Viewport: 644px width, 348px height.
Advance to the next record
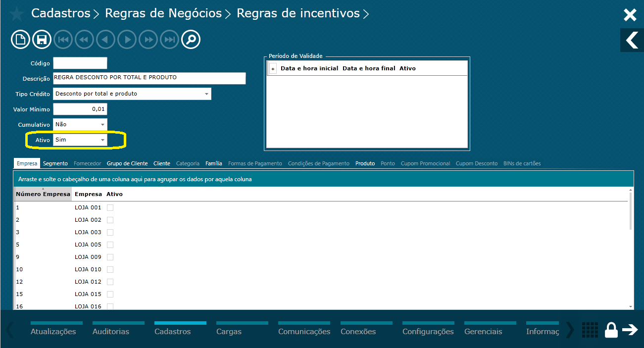coord(127,39)
